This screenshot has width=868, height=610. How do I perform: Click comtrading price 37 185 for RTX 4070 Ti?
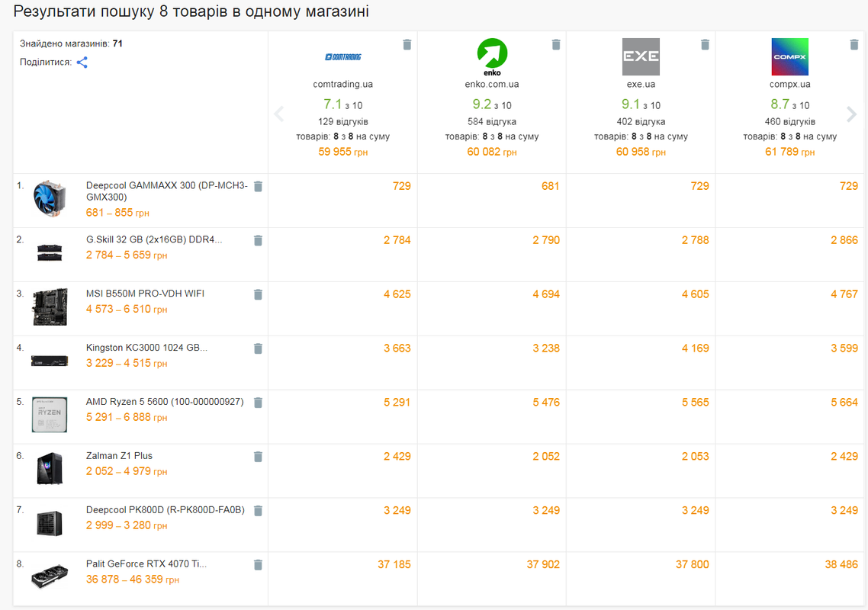pos(394,564)
